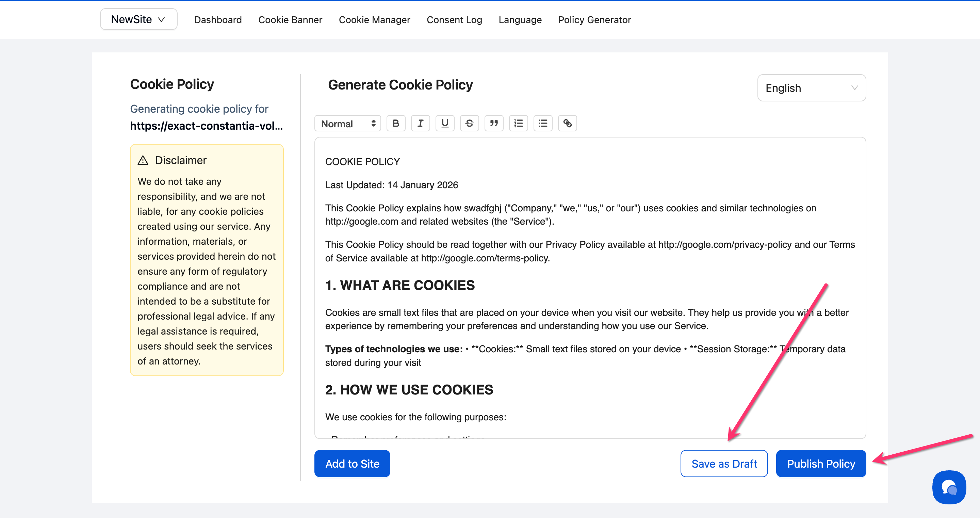Underline the selected policy text
The height and width of the screenshot is (518, 980).
(x=445, y=123)
